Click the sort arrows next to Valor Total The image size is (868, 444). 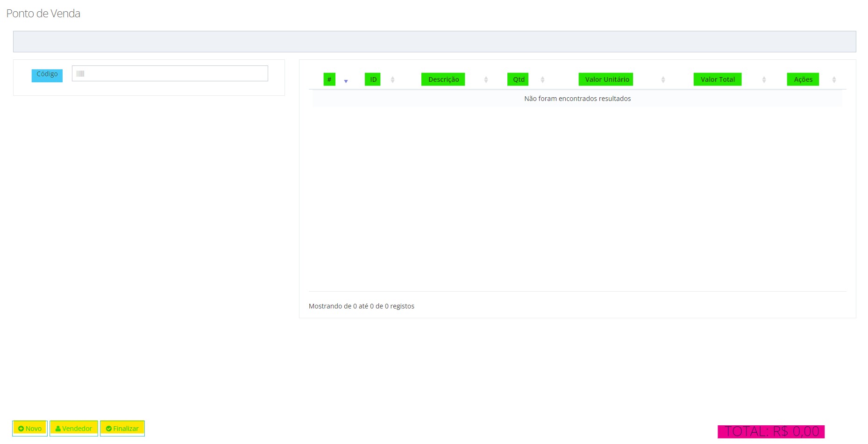tap(764, 80)
